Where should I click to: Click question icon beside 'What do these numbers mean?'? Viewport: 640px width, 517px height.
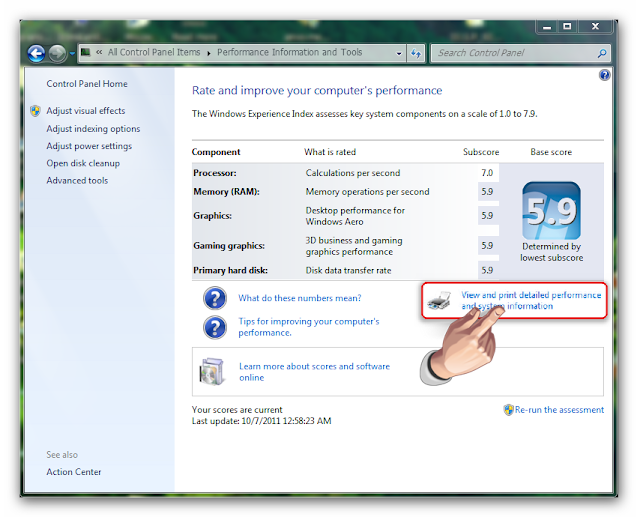pos(215,298)
